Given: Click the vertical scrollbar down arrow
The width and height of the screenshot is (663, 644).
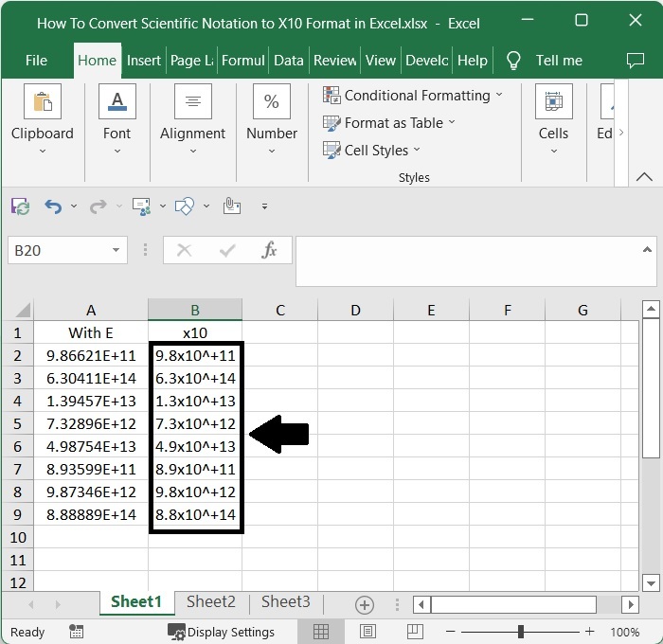Looking at the screenshot, I should (x=651, y=583).
